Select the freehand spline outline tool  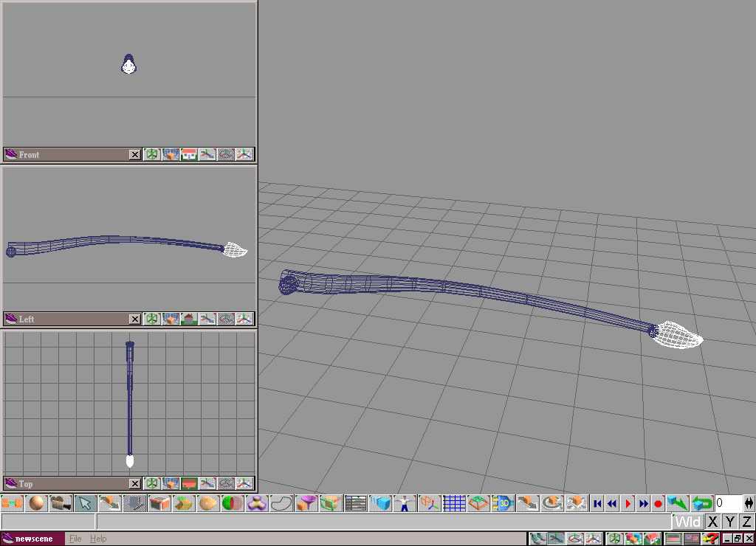click(x=282, y=504)
